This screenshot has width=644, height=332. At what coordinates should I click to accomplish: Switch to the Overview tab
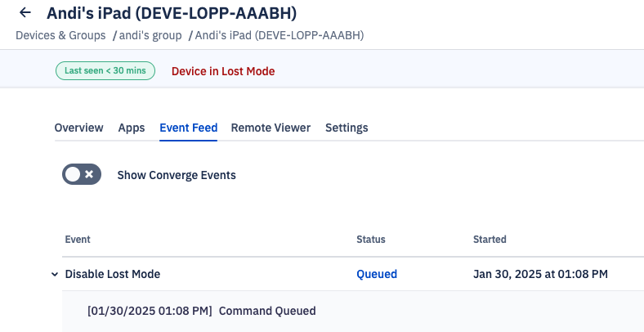coord(78,128)
